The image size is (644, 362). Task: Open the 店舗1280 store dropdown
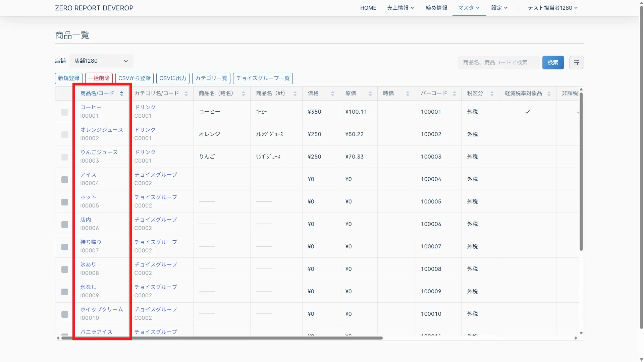point(101,61)
